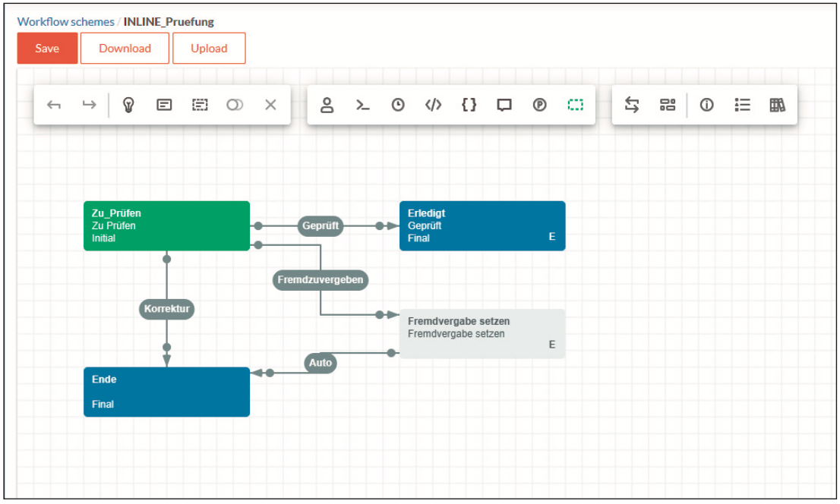The height and width of the screenshot is (504, 840).
Task: Open the curly braces Parameters icon
Action: click(x=469, y=105)
